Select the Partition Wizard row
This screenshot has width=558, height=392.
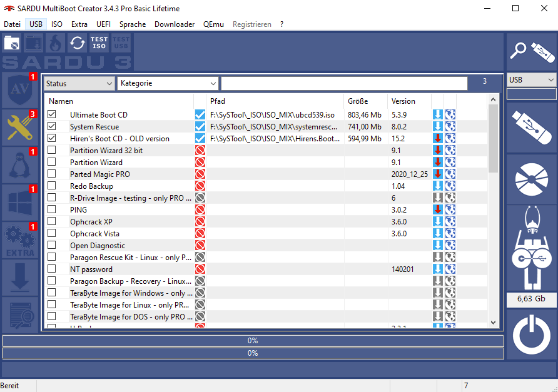tap(266, 162)
